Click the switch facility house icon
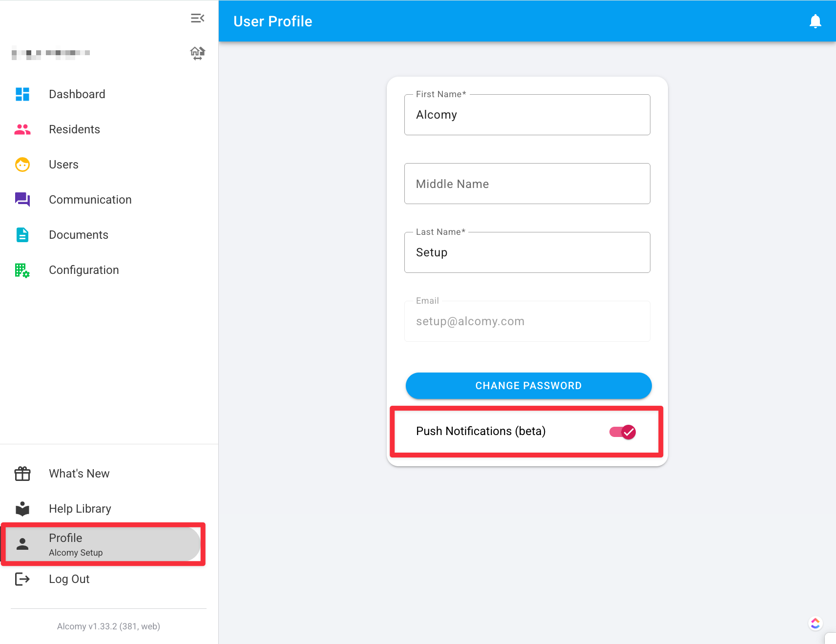This screenshot has height=644, width=836. 197,53
